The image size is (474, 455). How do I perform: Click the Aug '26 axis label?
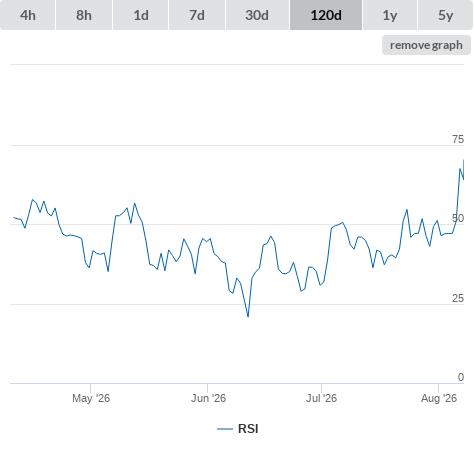pyautogui.click(x=439, y=398)
